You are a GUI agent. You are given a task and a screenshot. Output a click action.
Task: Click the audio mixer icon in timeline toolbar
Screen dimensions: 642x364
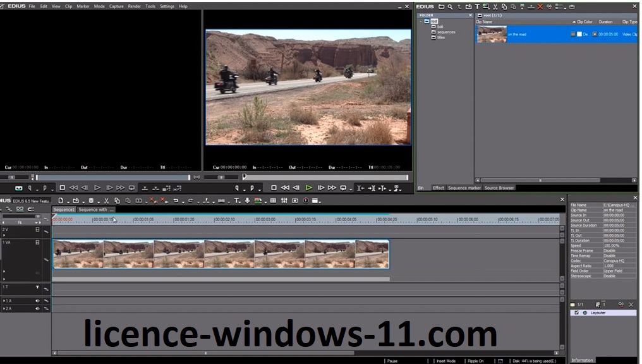pos(284,201)
